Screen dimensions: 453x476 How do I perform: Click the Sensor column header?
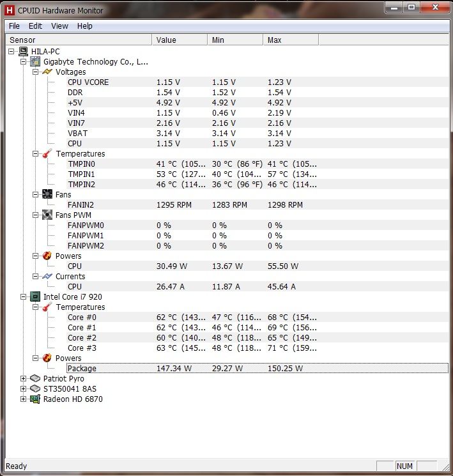pyautogui.click(x=79, y=40)
